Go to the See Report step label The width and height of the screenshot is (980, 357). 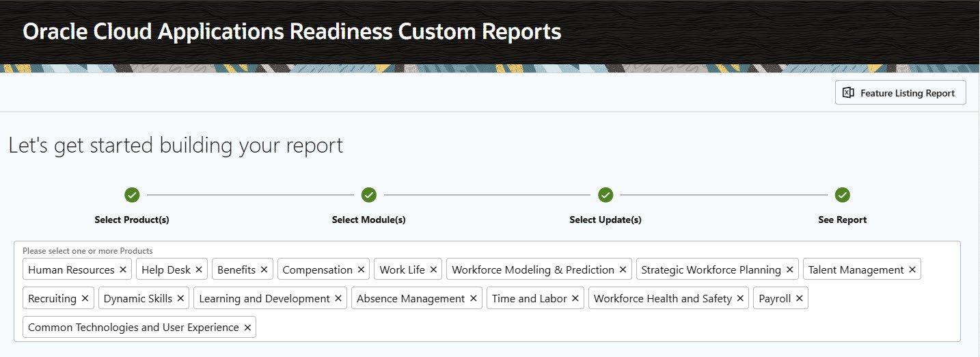point(843,220)
